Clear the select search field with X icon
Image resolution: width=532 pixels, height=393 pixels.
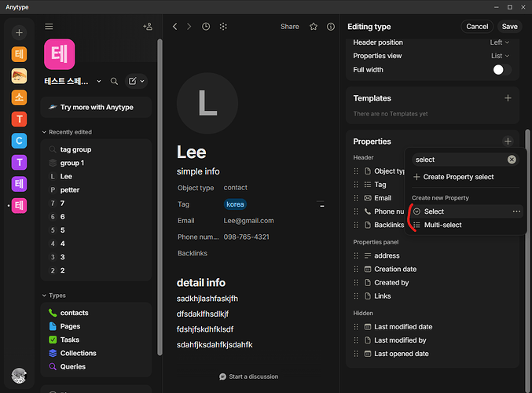(512, 160)
